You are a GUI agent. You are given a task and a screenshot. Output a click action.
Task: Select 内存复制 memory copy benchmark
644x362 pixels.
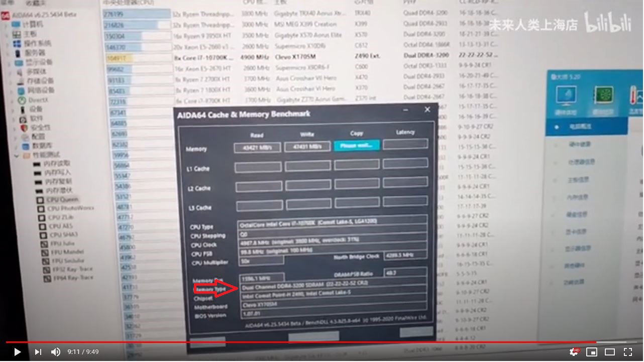coord(54,182)
